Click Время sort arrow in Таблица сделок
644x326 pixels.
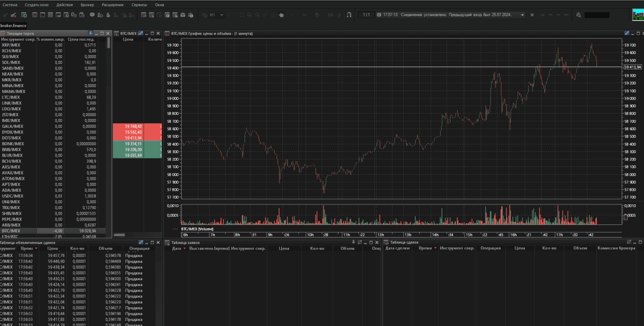435,248
